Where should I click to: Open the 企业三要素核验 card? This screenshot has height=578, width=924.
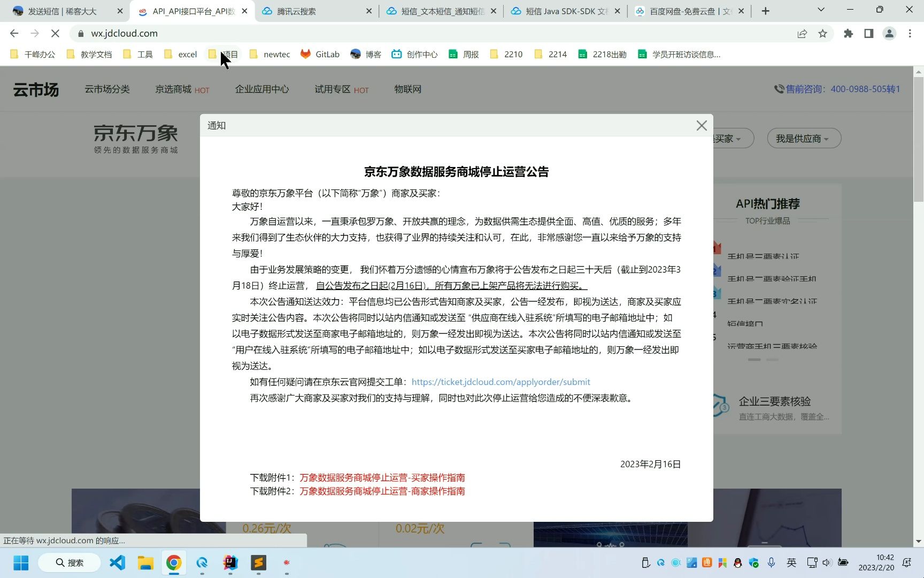(773, 408)
